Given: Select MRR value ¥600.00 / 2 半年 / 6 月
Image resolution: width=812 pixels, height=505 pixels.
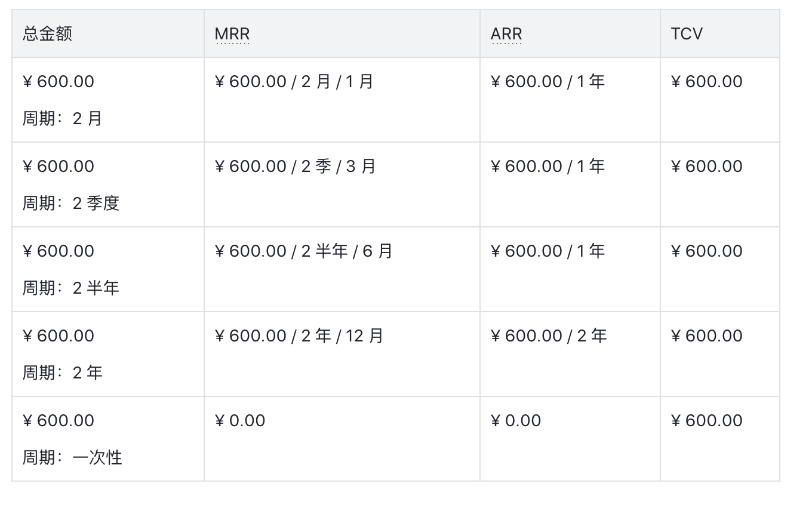Looking at the screenshot, I should [x=303, y=251].
